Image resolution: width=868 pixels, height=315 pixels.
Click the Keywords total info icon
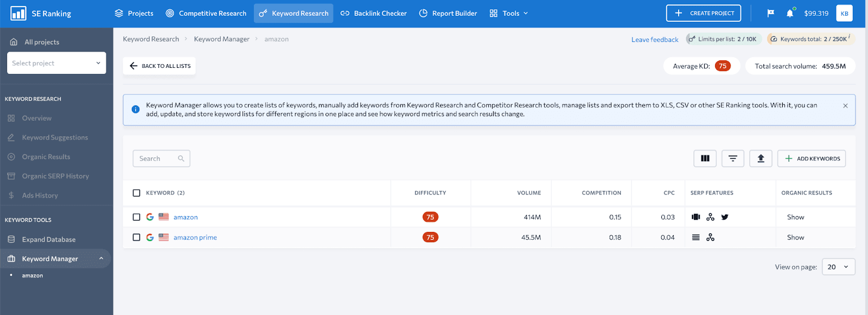850,37
